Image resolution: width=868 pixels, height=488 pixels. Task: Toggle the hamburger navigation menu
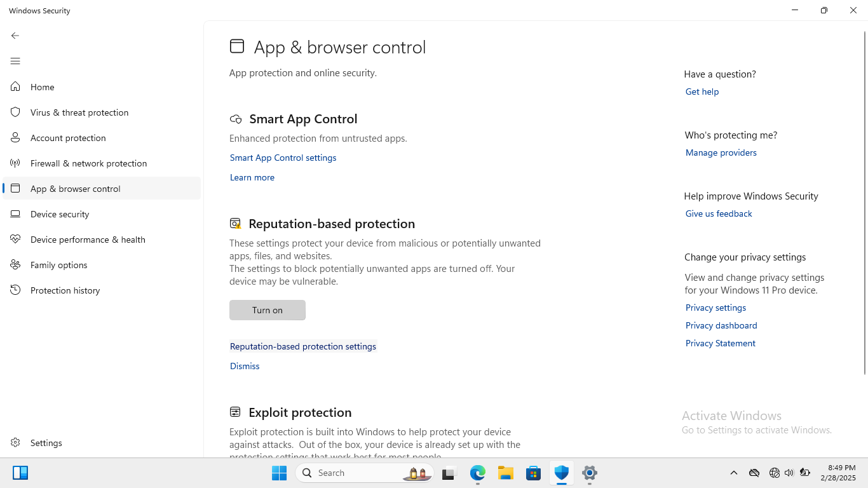(x=15, y=61)
